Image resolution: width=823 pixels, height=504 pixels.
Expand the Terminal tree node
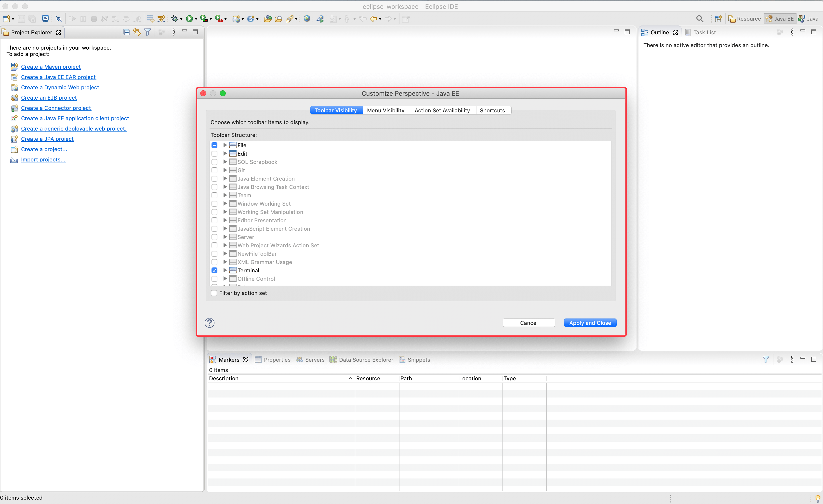225,270
